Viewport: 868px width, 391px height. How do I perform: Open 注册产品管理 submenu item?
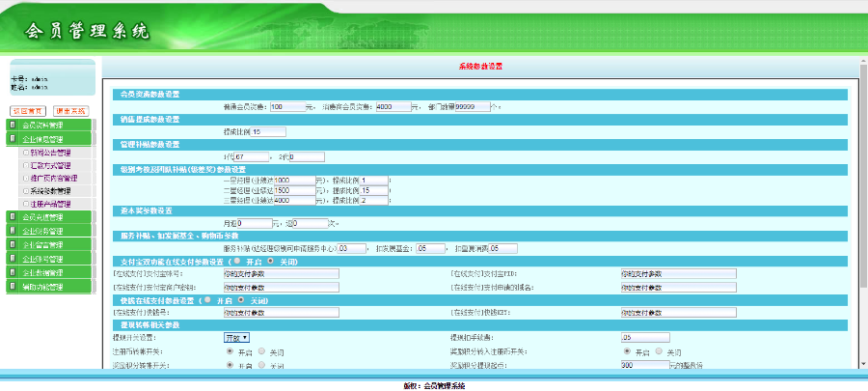tap(51, 204)
